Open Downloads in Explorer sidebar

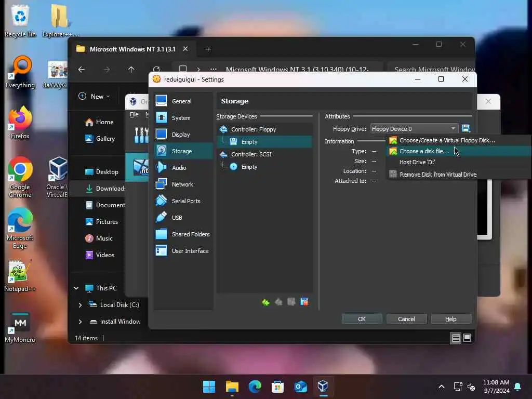pos(104,188)
